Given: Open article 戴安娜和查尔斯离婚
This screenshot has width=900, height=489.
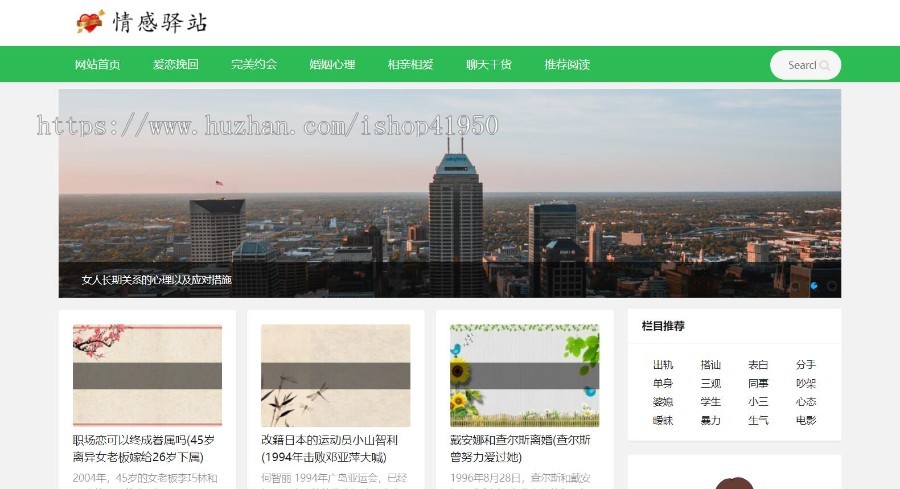Looking at the screenshot, I should tap(520, 448).
